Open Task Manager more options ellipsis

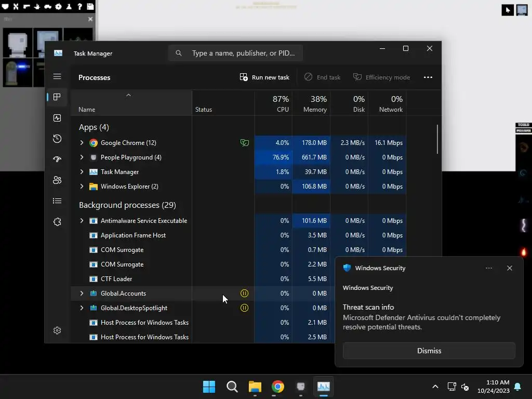click(x=428, y=77)
